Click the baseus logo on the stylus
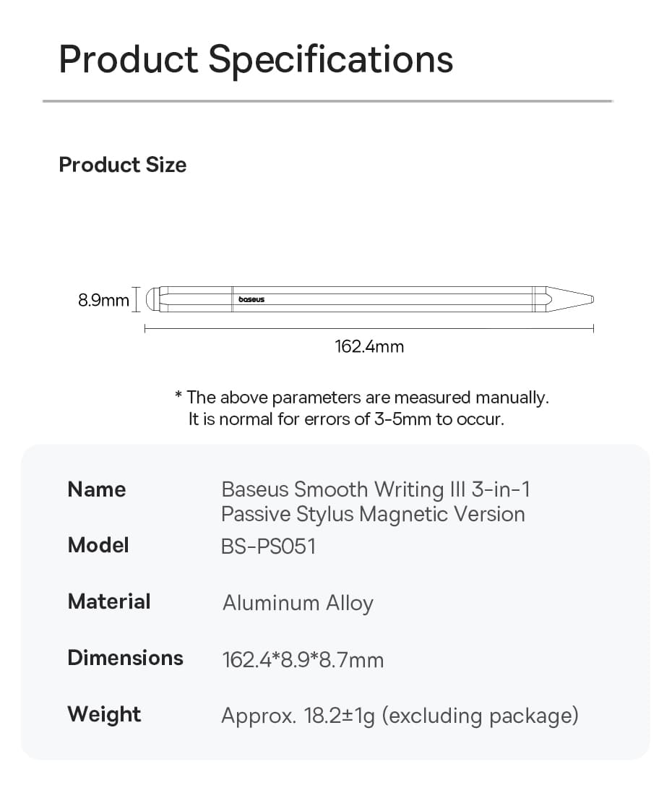672x793 pixels. click(x=251, y=299)
